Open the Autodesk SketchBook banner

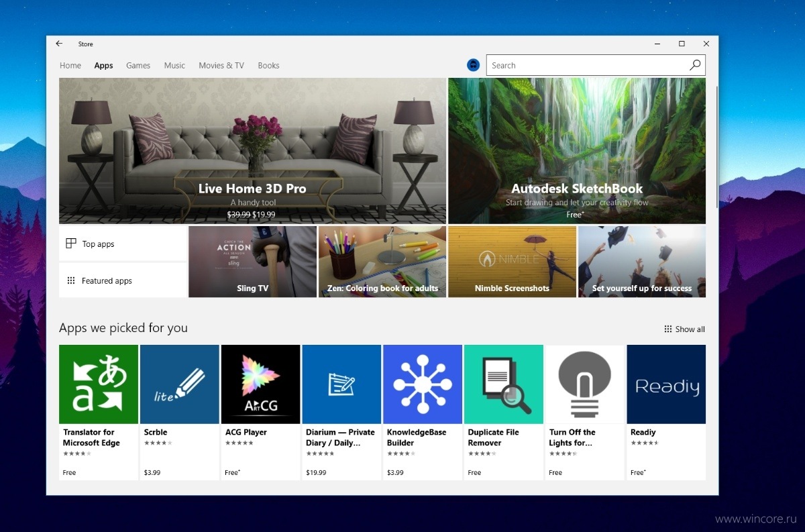(x=577, y=151)
